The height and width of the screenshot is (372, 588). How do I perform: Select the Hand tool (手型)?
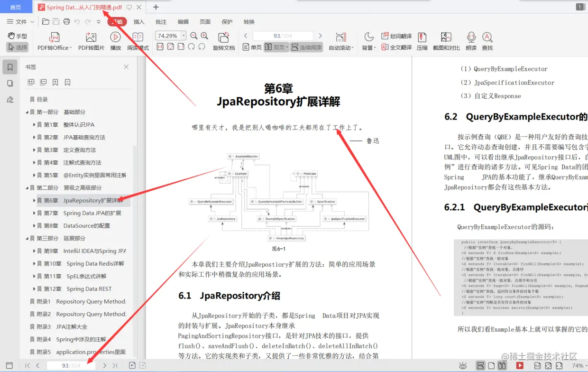tap(18, 36)
